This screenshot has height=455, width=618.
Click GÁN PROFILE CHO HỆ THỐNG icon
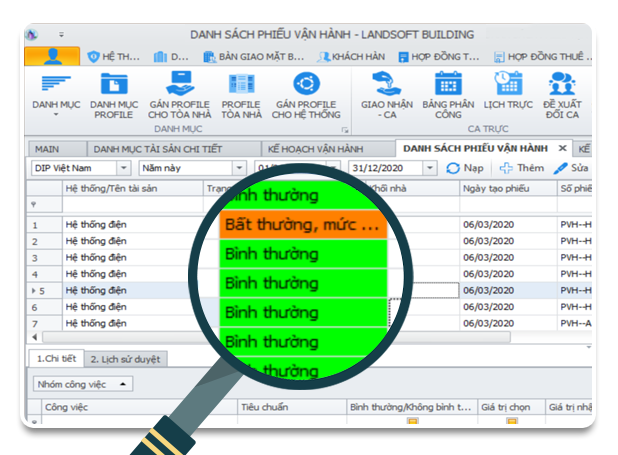[306, 83]
